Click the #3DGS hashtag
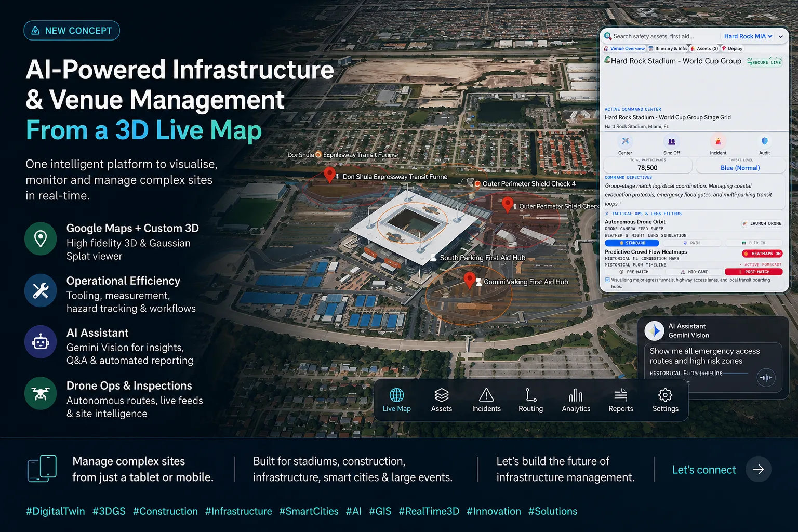Image resolution: width=798 pixels, height=532 pixels. [109, 511]
